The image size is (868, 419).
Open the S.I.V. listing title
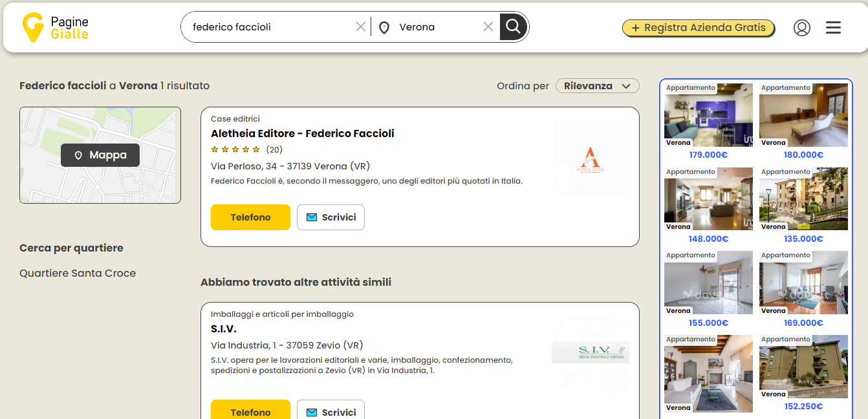(224, 329)
